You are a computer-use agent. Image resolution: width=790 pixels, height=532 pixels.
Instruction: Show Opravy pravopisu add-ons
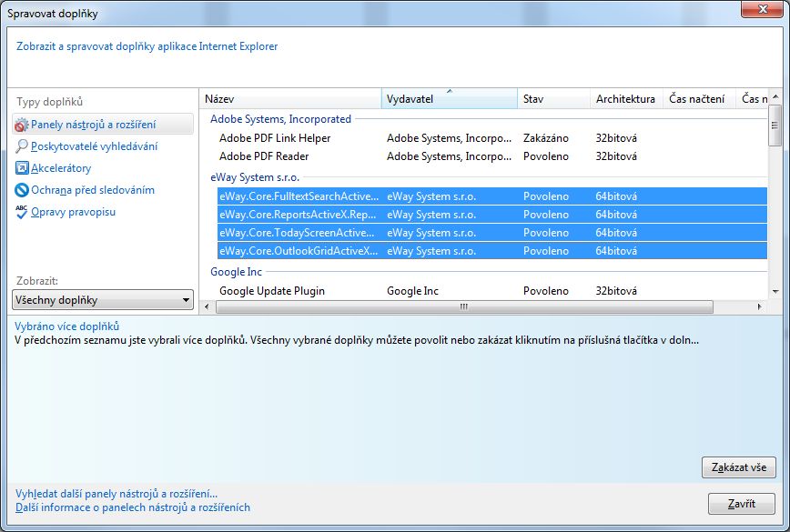73,212
